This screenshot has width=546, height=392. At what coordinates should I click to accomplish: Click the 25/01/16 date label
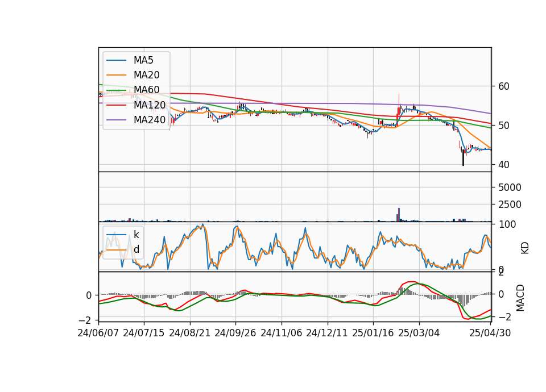click(x=373, y=333)
